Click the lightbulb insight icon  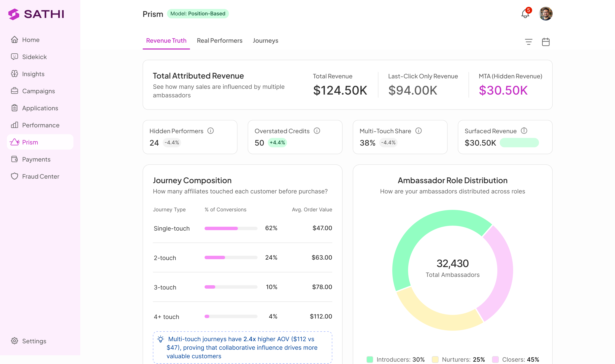[x=160, y=339]
